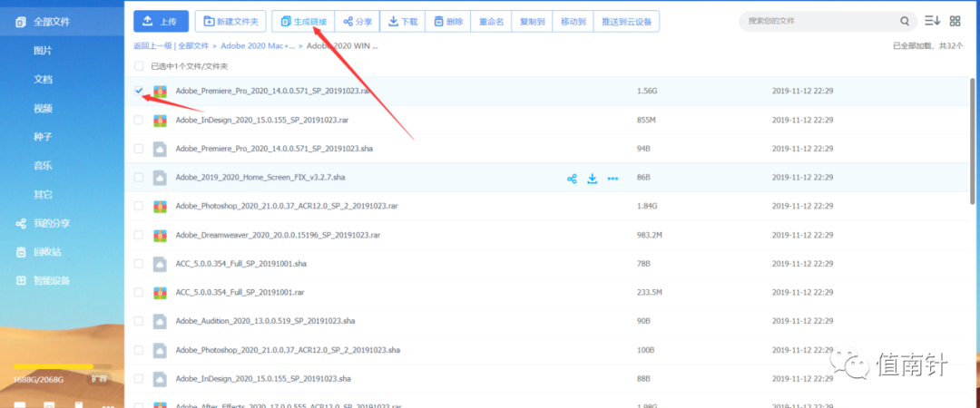
Task: Select 视频 category in sidebar
Action: [43, 108]
